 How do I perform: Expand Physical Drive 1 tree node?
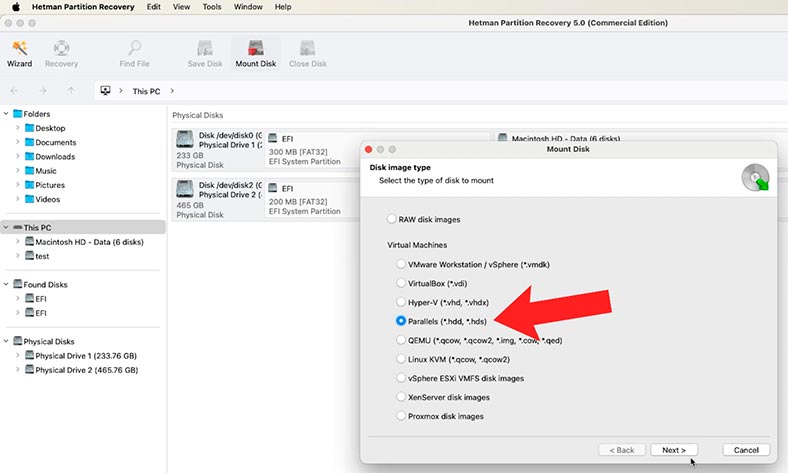click(17, 355)
